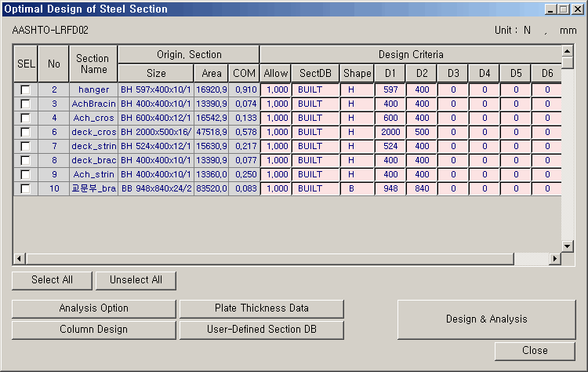The width and height of the screenshot is (588, 372).
Task: Click the SectDB column header
Action: coord(315,73)
